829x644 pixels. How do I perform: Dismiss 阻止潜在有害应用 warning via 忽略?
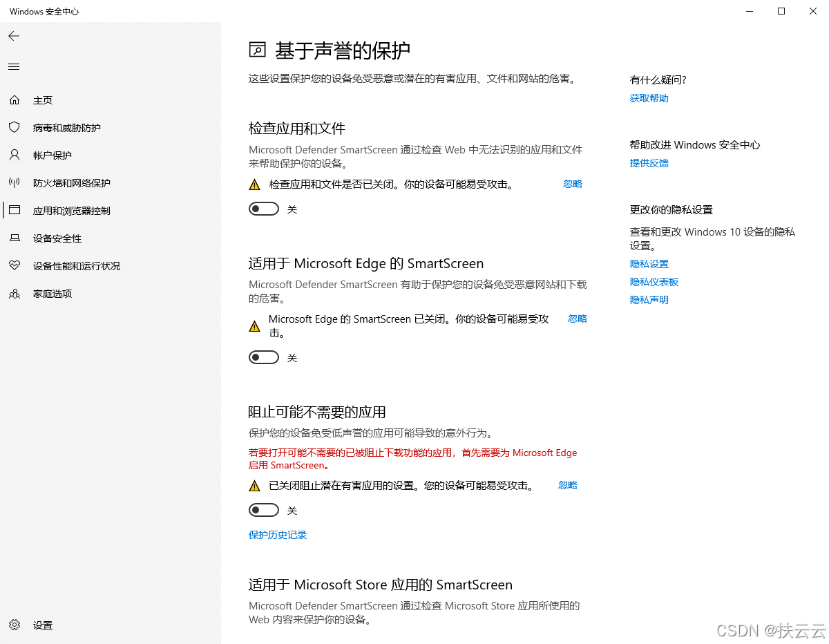tap(568, 485)
